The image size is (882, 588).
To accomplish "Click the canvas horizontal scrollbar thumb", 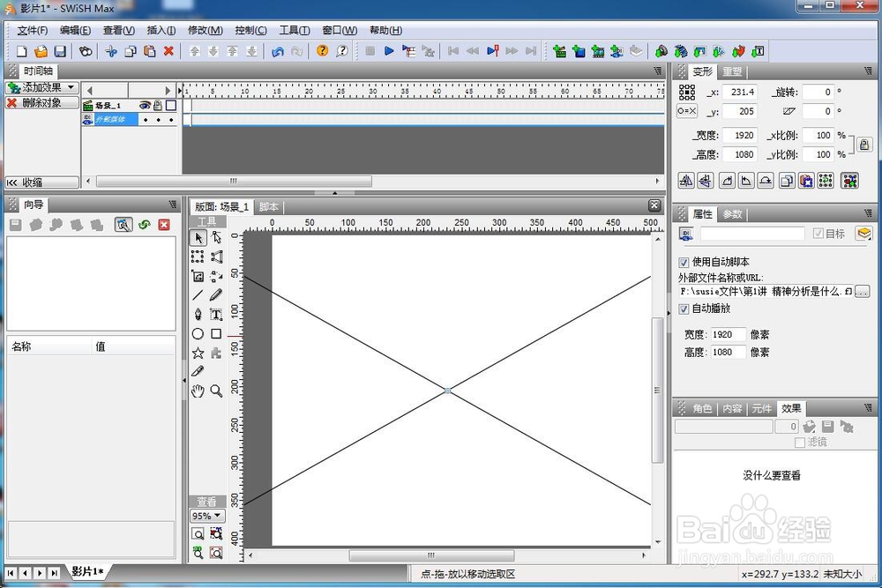I will [431, 555].
